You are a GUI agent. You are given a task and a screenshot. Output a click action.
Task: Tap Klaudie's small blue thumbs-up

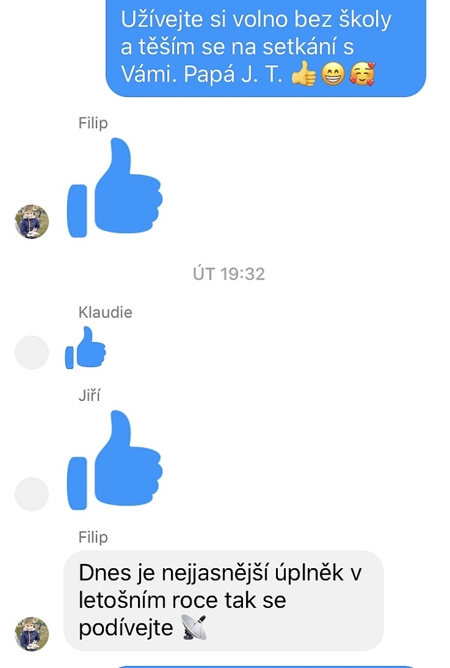point(85,348)
